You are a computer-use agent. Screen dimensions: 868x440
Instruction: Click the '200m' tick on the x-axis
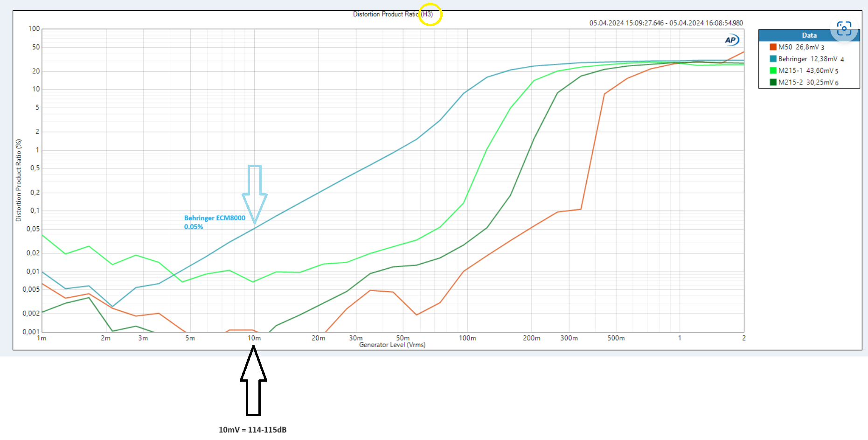point(532,338)
